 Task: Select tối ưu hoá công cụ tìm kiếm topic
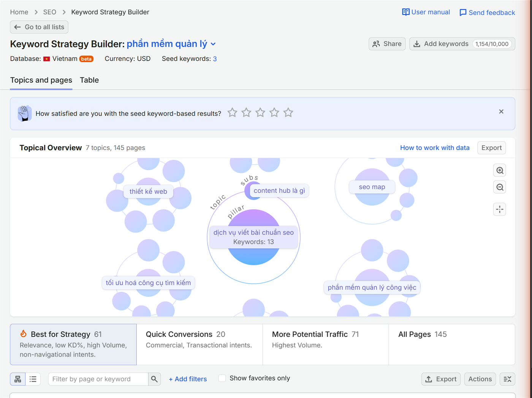pyautogui.click(x=148, y=283)
